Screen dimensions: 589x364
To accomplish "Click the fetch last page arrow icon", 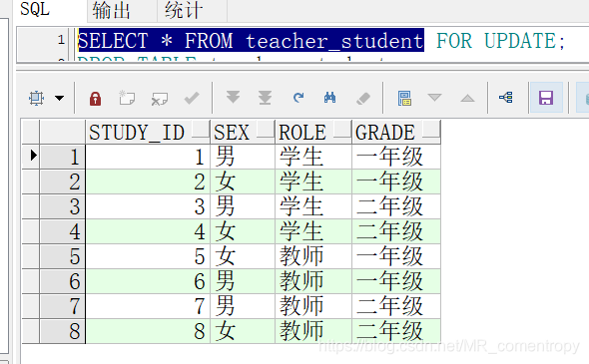I will tap(265, 98).
